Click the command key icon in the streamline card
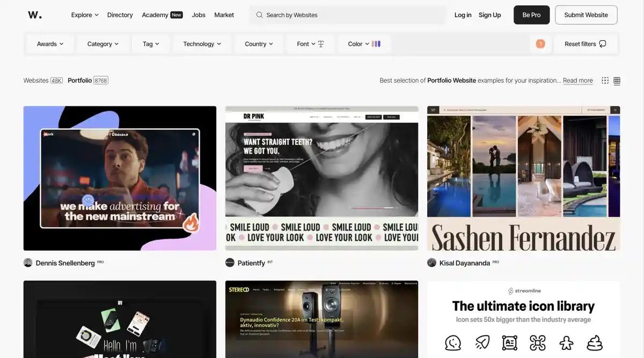The height and width of the screenshot is (358, 644). [x=538, y=342]
